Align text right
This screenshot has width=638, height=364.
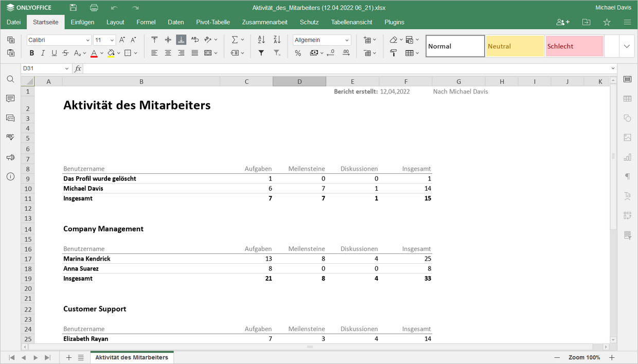[181, 53]
